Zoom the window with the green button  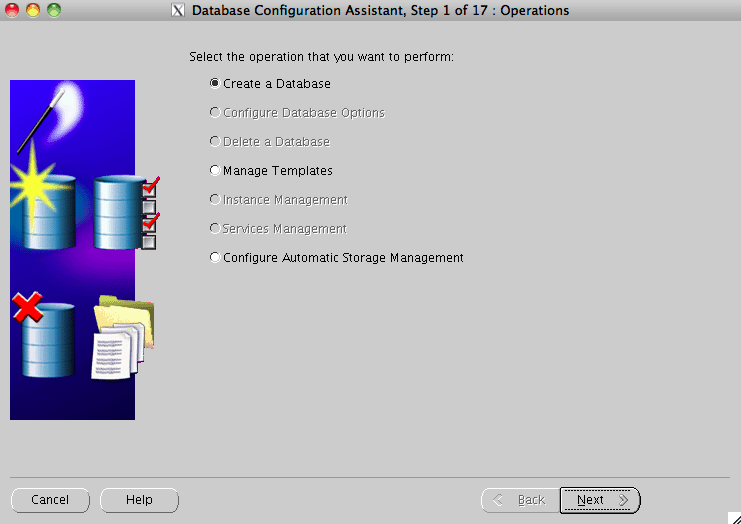(x=53, y=11)
